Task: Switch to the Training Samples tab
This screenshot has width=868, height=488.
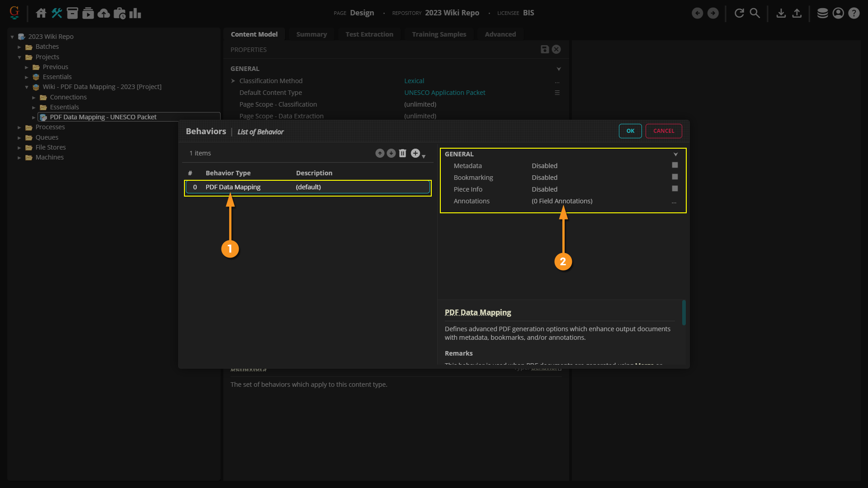Action: tap(439, 34)
